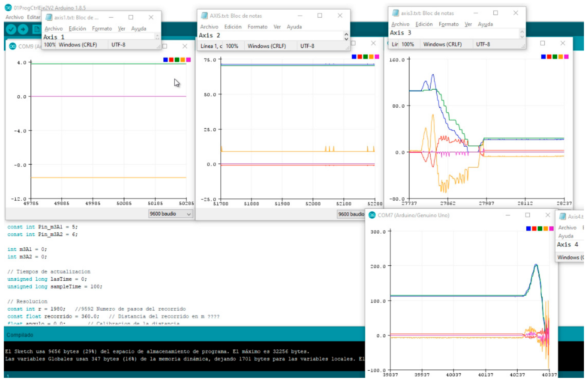588x381 pixels.
Task: Click the Arduino Verify checkmark button
Action: click(x=11, y=29)
